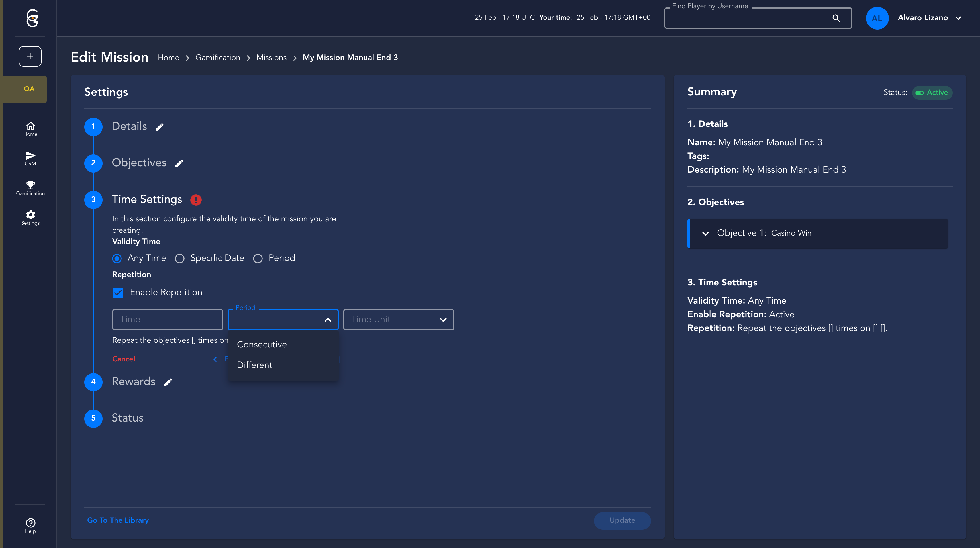
Task: Click the pencil icon next to Rewards
Action: pyautogui.click(x=168, y=382)
